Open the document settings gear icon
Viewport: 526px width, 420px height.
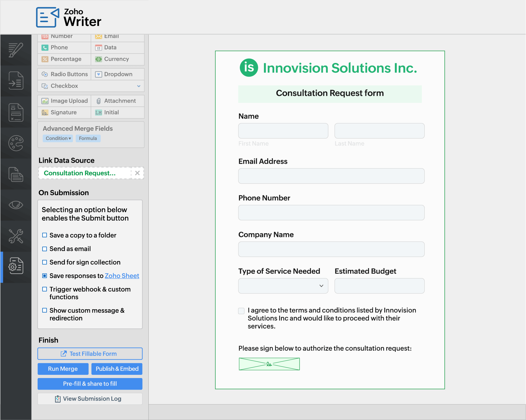(16, 266)
